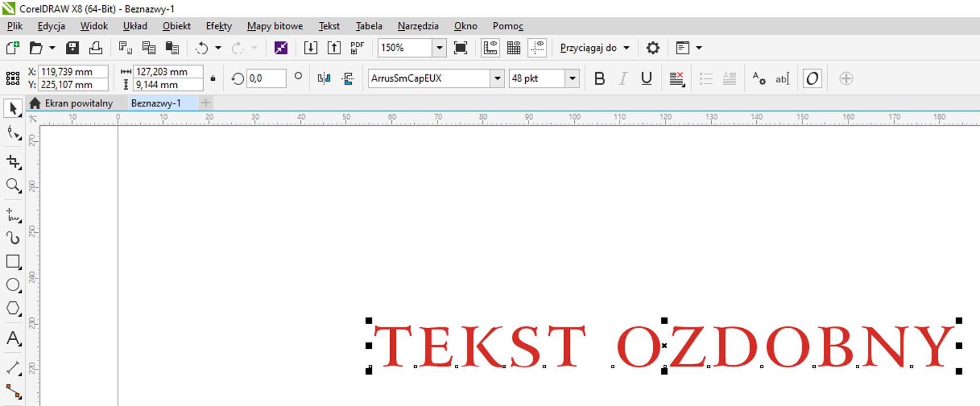This screenshot has height=406, width=980.
Task: Export the file with the up-arrow icon
Action: click(x=334, y=48)
